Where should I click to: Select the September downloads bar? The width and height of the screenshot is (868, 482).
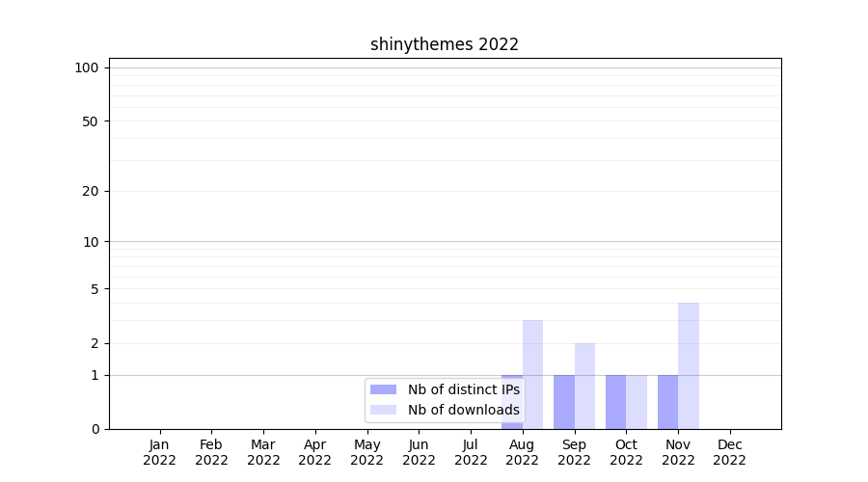tap(584, 386)
